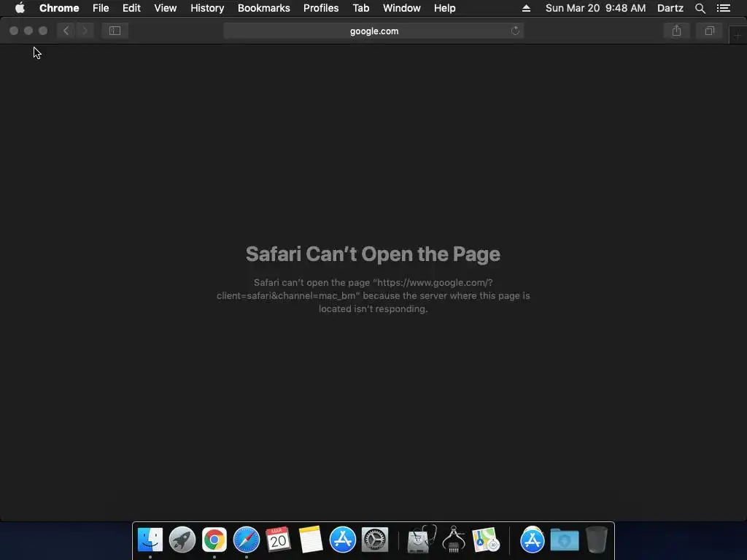Screen dimensions: 747x560
Task: Click the "Safari Can't Open the Page" heading
Action: click(x=373, y=254)
